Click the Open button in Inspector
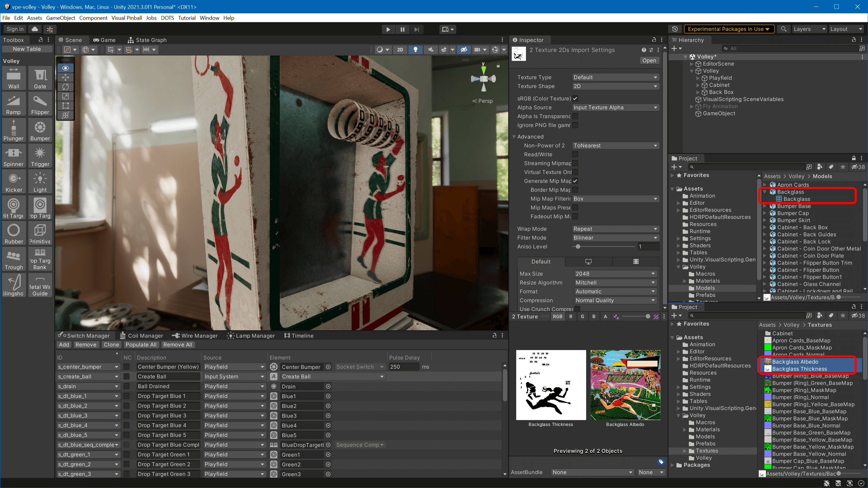868x488 pixels. (x=649, y=60)
